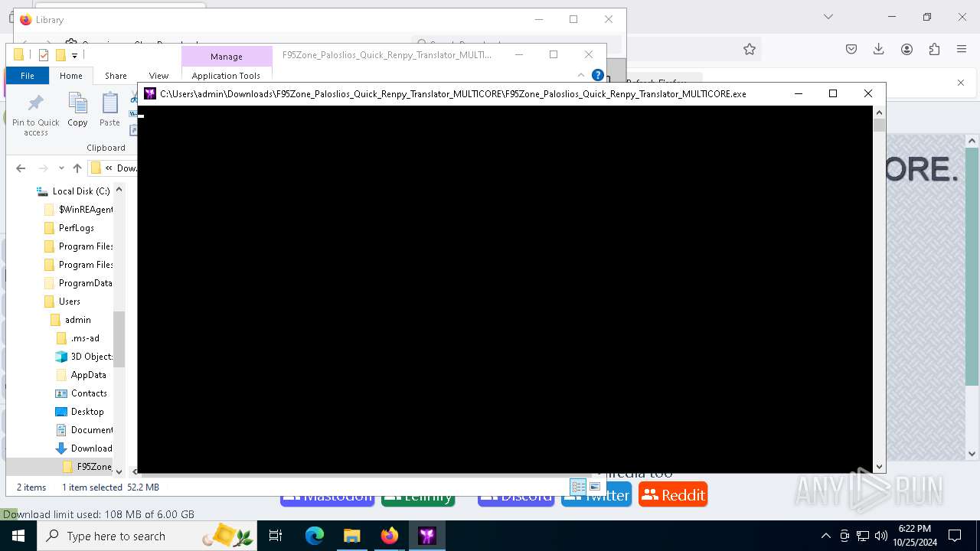
Task: Launch Microsoft Edge from taskbar
Action: pyautogui.click(x=315, y=536)
